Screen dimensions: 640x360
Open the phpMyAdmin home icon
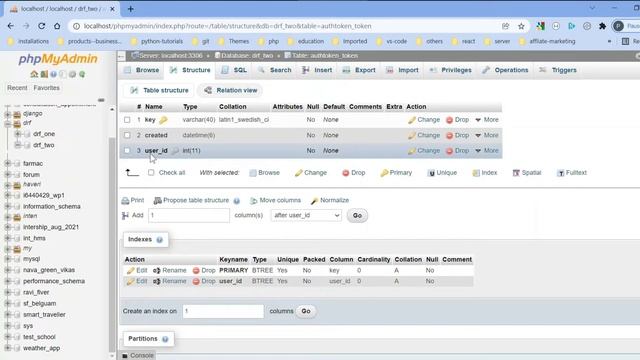coord(34,74)
